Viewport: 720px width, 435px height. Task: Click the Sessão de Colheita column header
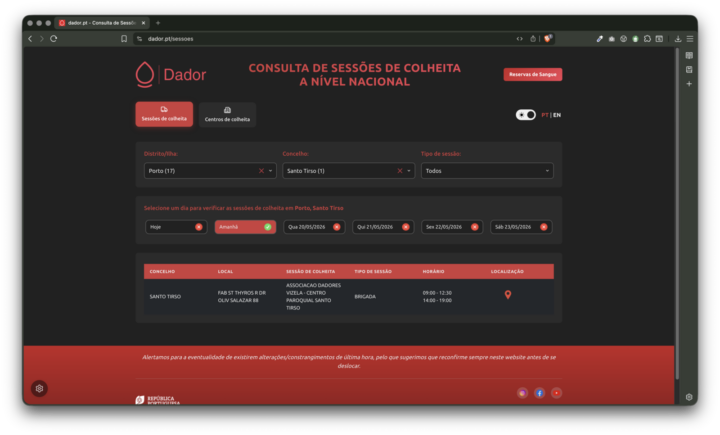[310, 271]
